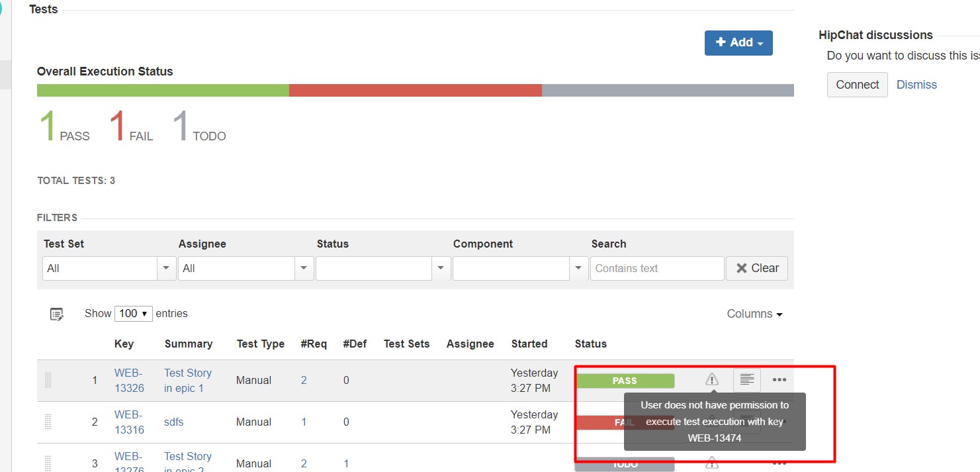Focus the Contains text search field
The width and height of the screenshot is (980, 472).
pos(656,268)
